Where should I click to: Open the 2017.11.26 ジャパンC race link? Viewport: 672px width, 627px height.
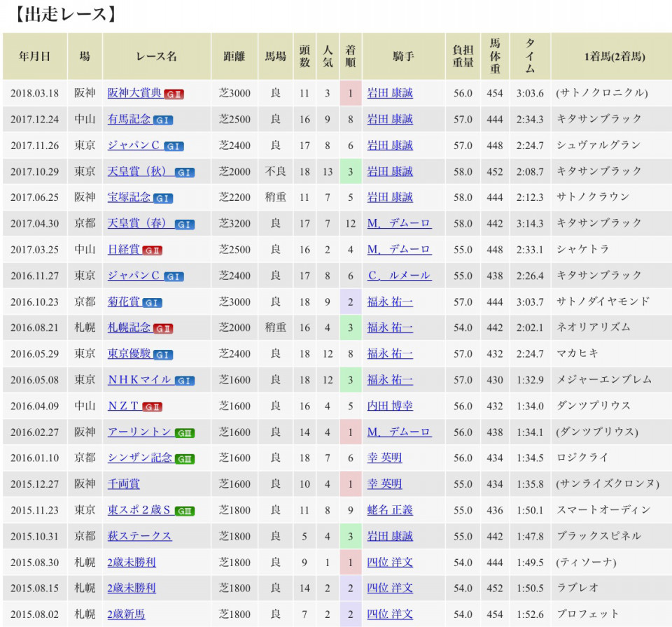tap(134, 146)
